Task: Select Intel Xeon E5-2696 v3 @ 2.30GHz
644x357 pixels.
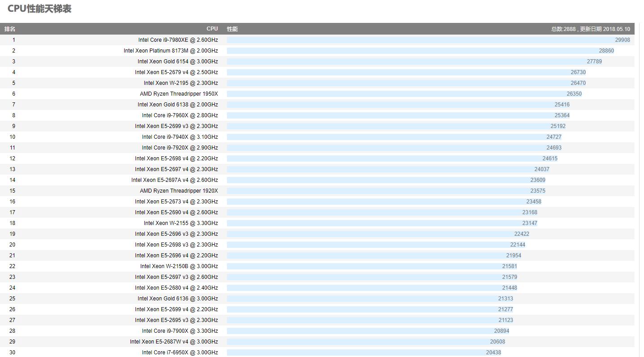Action: pos(176,234)
